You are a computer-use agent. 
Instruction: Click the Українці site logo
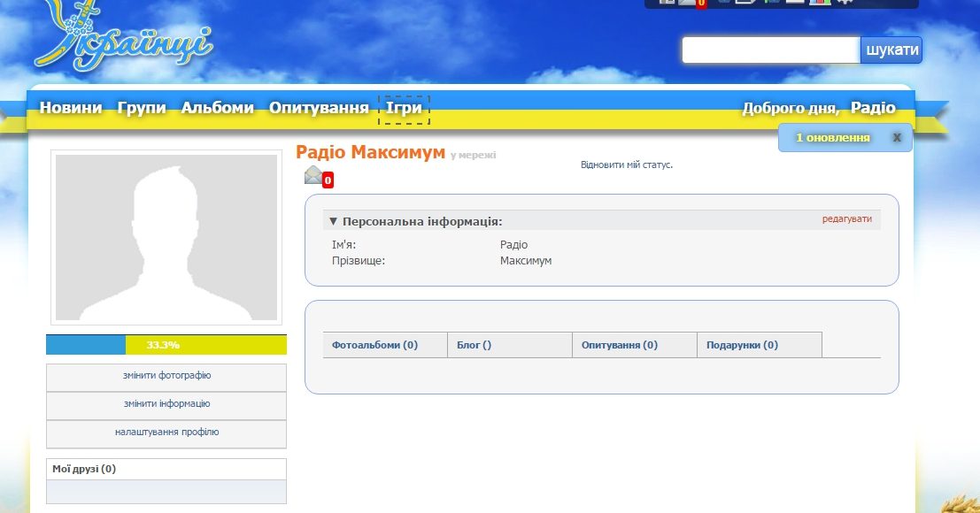tap(124, 34)
